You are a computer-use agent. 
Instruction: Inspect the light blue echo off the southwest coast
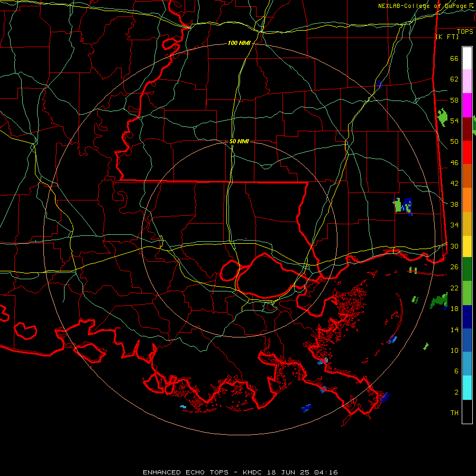click(x=183, y=406)
